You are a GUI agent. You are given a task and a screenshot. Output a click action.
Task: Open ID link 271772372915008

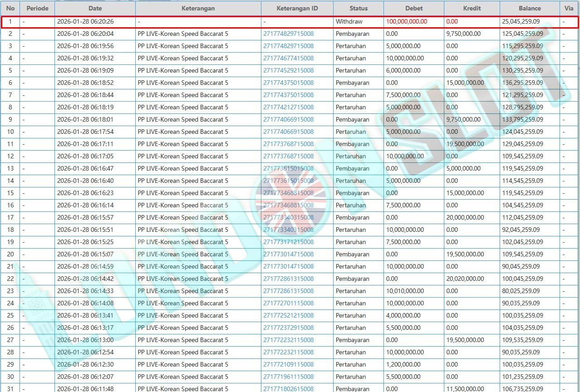[288, 328]
